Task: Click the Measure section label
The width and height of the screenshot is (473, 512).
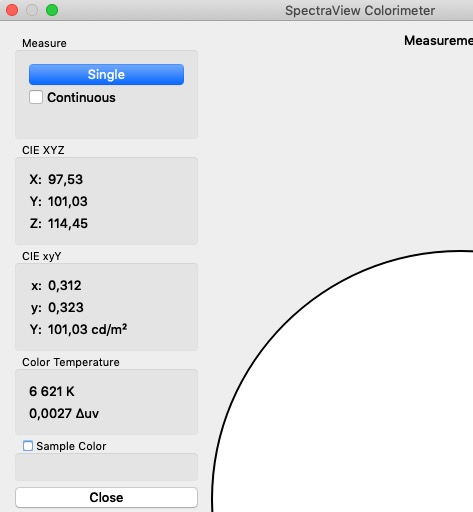Action: click(x=44, y=43)
